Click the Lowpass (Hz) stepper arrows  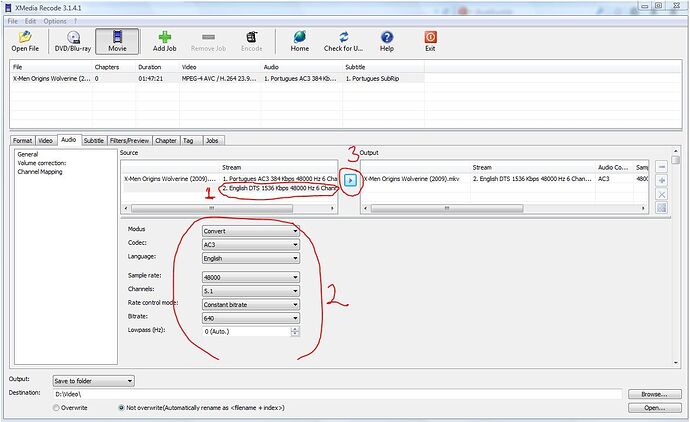(295, 332)
